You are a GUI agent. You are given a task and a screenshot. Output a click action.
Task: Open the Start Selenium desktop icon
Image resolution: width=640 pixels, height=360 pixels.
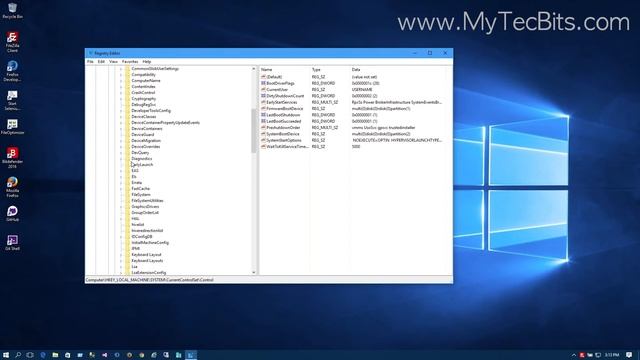pyautogui.click(x=12, y=100)
